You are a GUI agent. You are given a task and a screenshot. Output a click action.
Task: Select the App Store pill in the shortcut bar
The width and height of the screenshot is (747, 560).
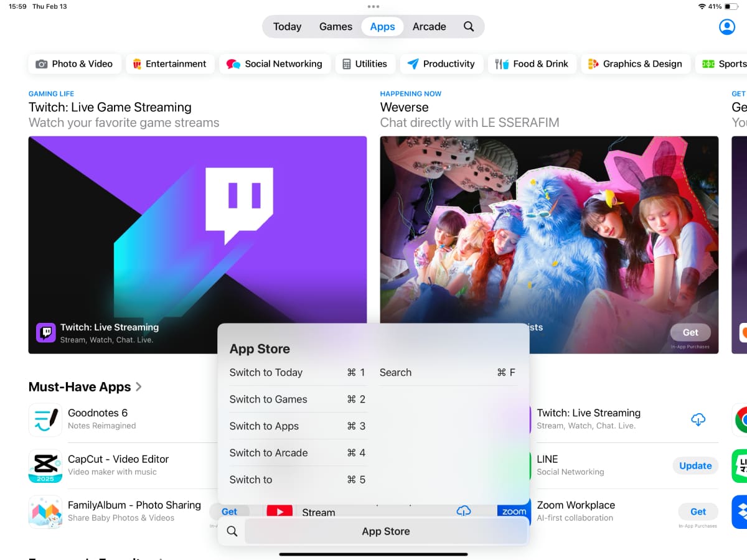386,531
